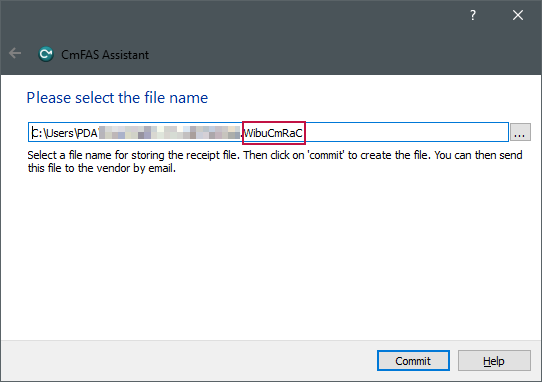
Task: Open file browser with the ellipsis button
Action: coord(520,132)
